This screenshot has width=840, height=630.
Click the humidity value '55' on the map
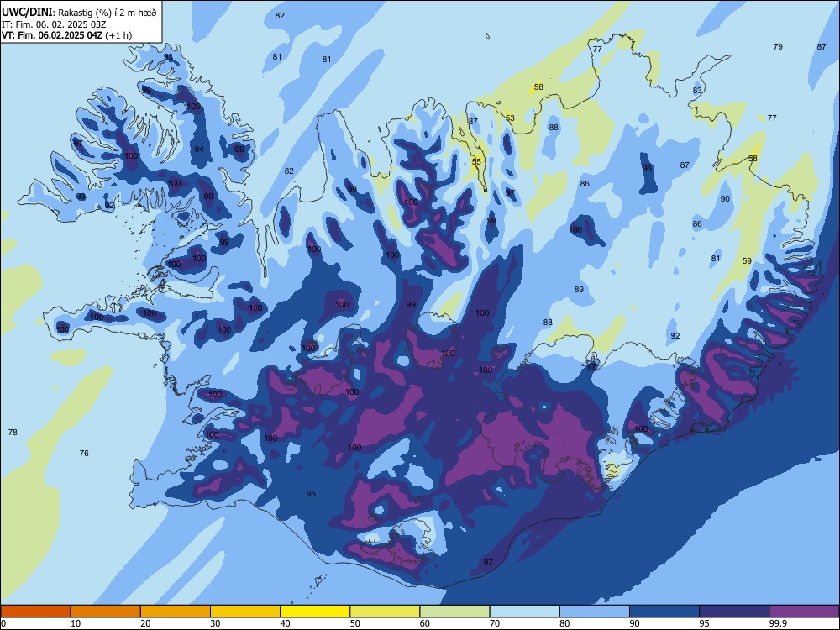pyautogui.click(x=476, y=161)
